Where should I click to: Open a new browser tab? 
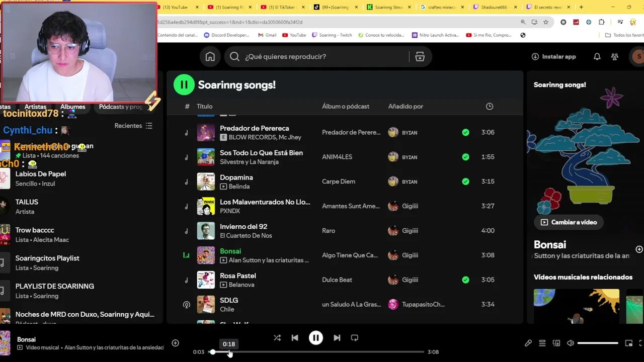tap(581, 7)
